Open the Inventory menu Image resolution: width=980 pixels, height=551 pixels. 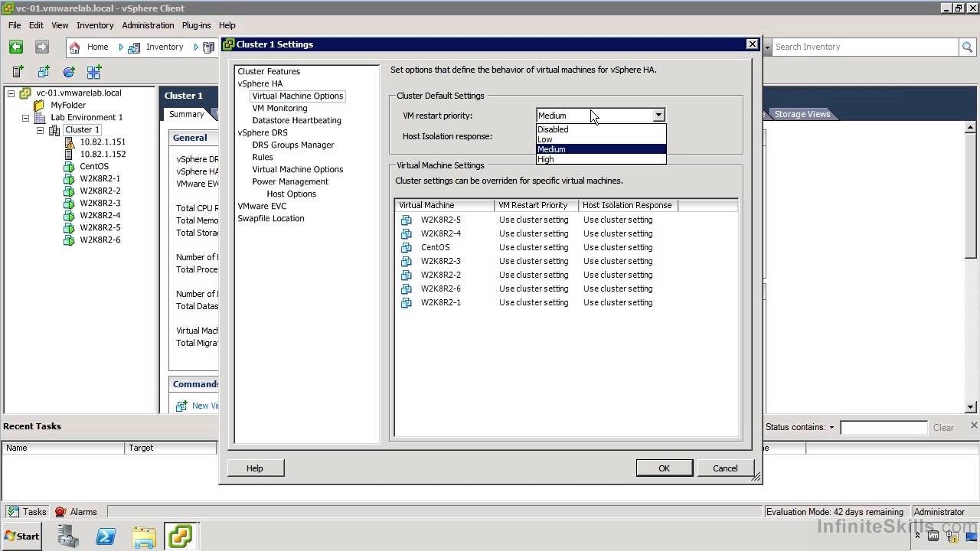pyautogui.click(x=95, y=25)
